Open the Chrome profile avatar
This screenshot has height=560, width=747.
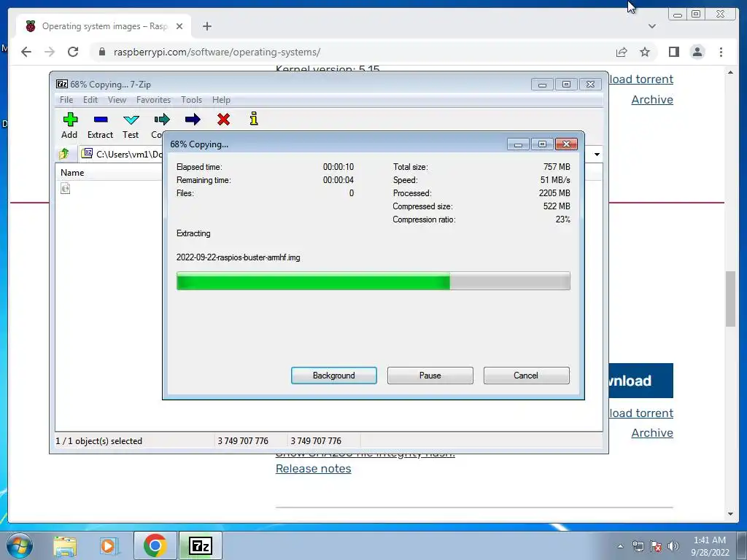[697, 52]
